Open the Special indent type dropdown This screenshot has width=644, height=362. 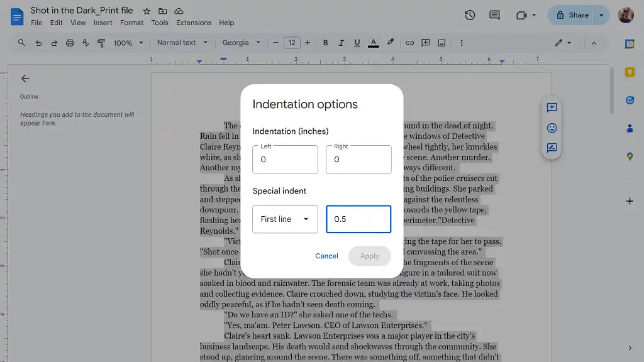(285, 219)
